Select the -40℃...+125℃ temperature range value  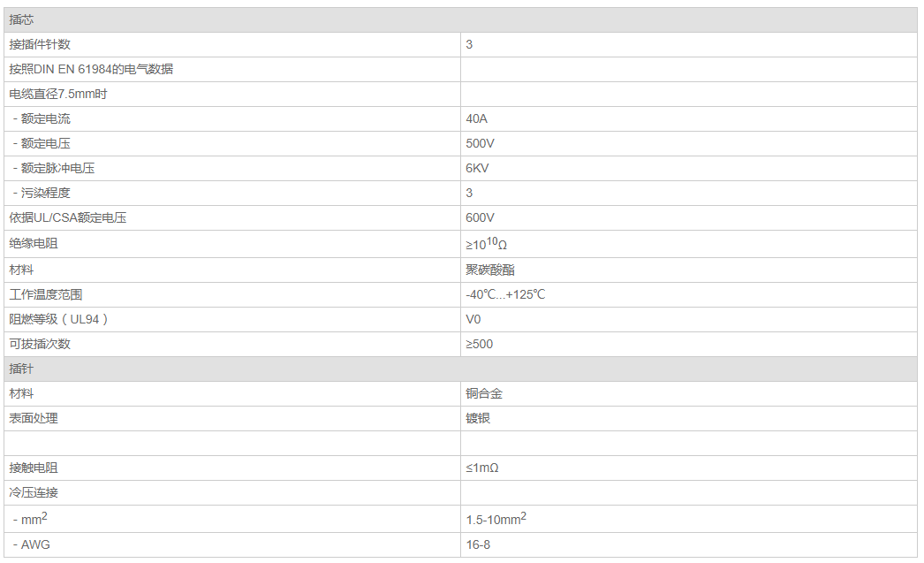click(x=505, y=294)
